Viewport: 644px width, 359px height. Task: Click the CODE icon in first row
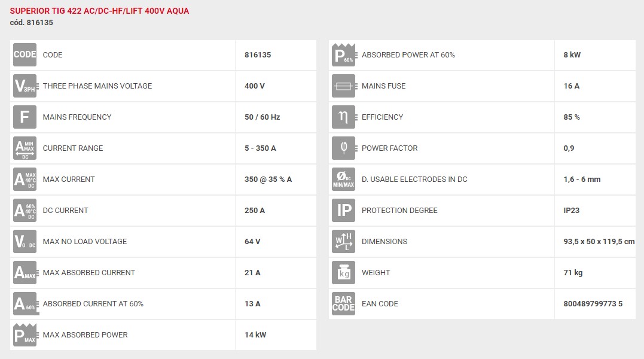coord(25,54)
